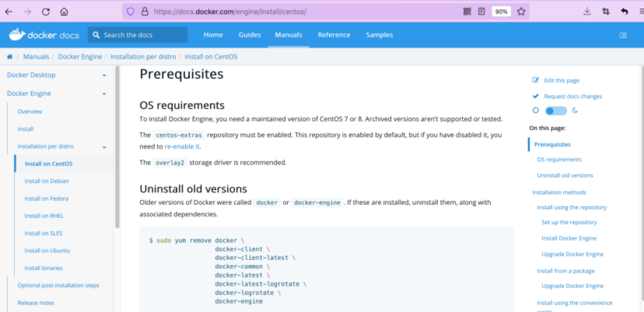644x312 pixels.
Task: Open the browser home icon
Action: [x=64, y=12]
